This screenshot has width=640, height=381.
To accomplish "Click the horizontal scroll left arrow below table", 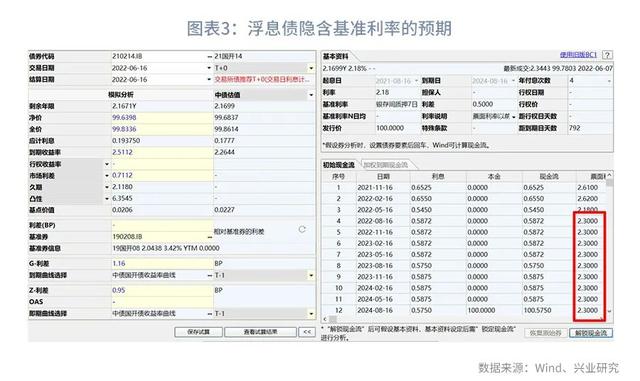I will click(x=325, y=319).
